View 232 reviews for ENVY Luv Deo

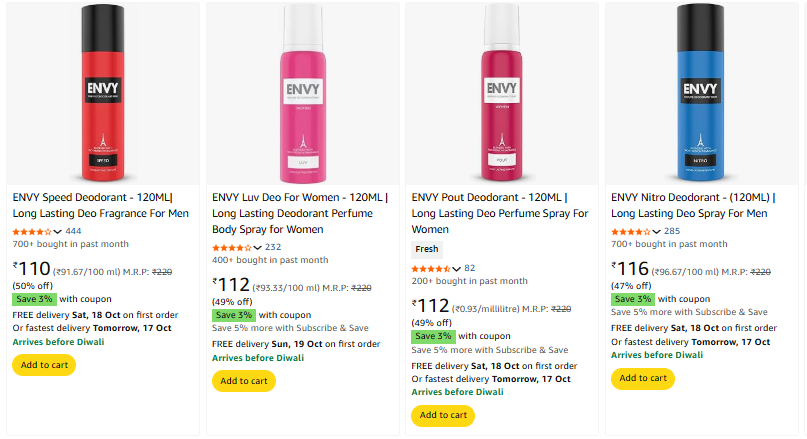click(273, 248)
